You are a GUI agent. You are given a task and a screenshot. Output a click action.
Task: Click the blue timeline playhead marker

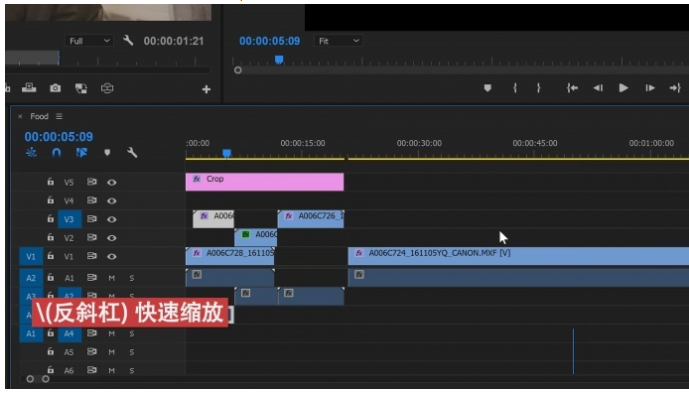click(226, 153)
